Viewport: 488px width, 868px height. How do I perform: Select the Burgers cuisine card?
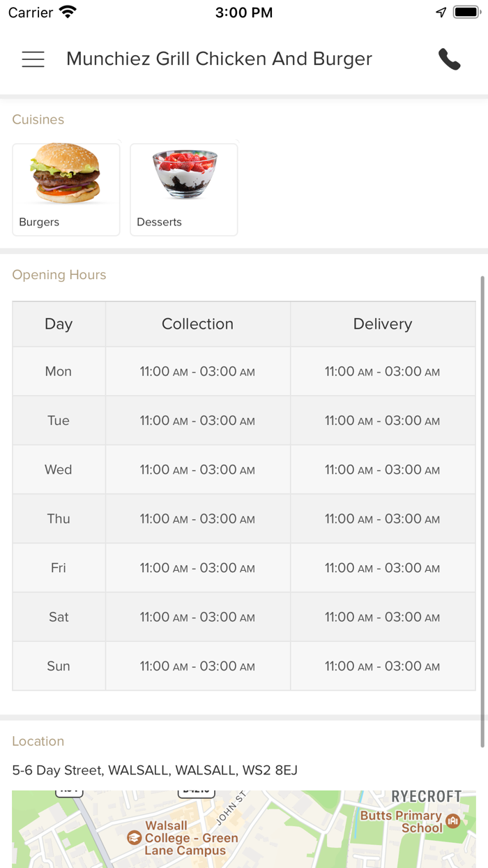click(x=66, y=190)
